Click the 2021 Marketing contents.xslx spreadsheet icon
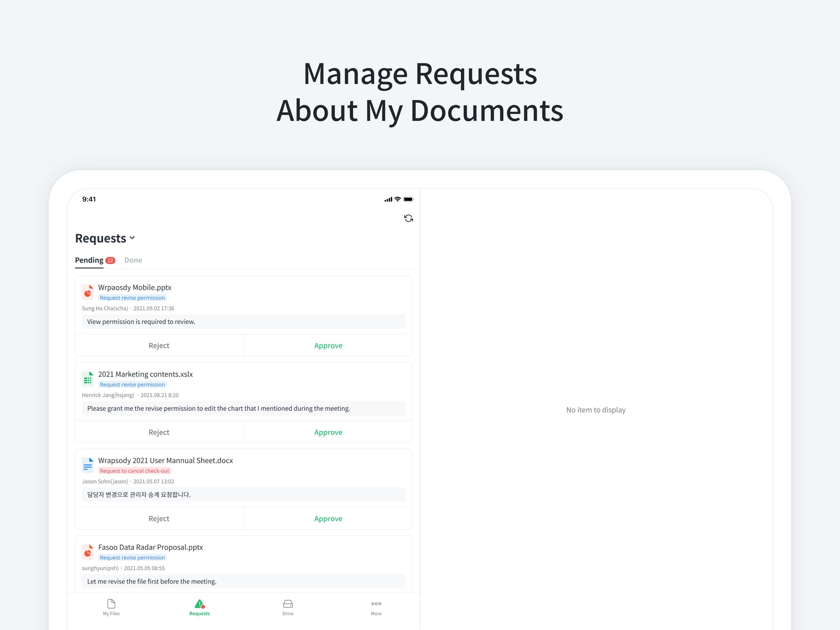 (x=88, y=379)
